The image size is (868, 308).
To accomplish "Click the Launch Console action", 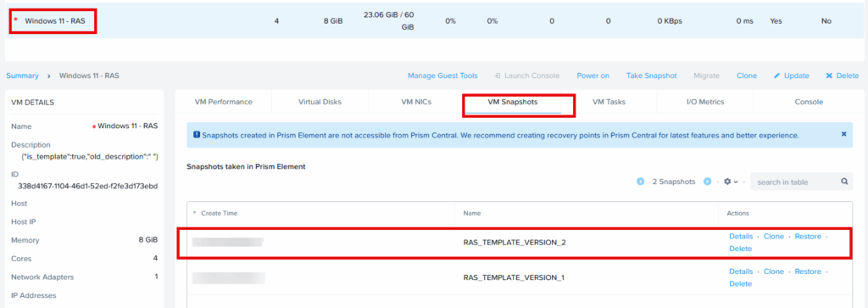I will point(527,76).
